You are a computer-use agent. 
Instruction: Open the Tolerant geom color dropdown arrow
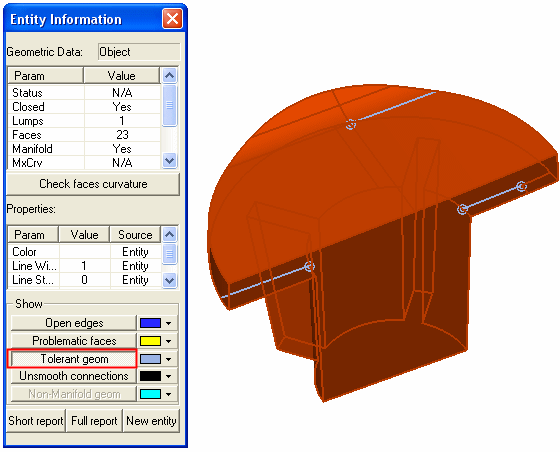point(169,359)
